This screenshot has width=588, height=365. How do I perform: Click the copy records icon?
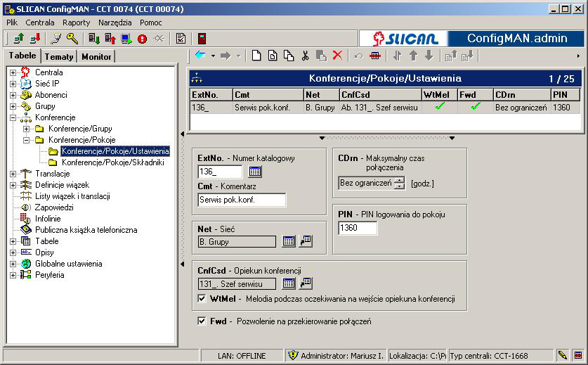click(x=289, y=56)
